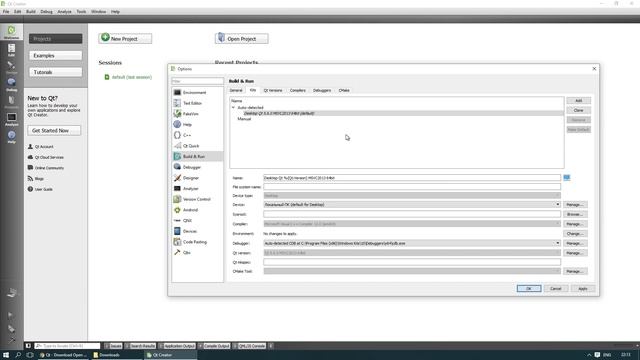Click the kit icon button beside Name field
640x360 pixels.
[567, 178]
